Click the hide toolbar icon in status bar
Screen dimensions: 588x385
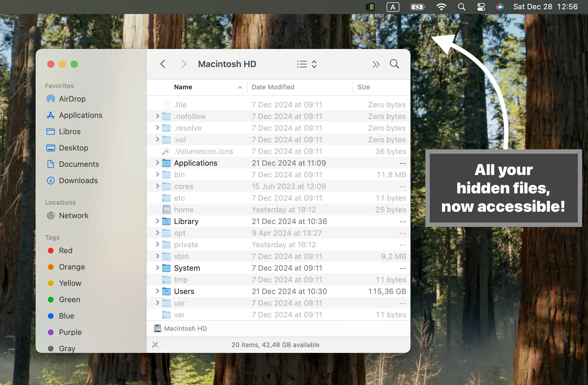tap(155, 345)
